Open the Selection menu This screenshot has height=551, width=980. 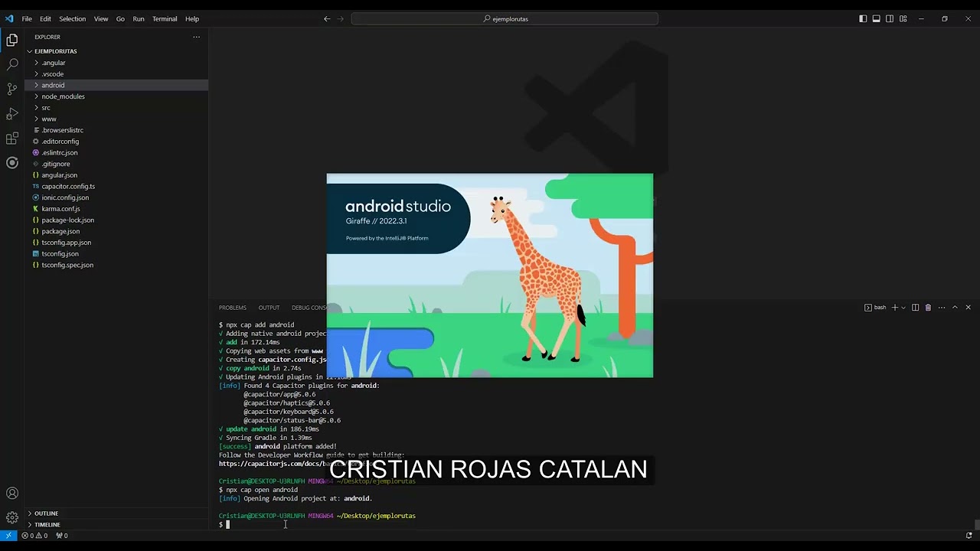[73, 18]
